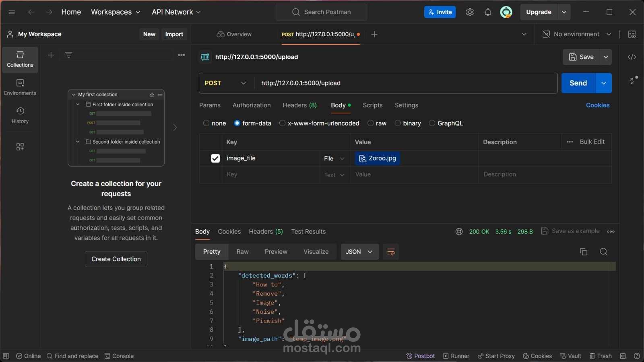Image resolution: width=644 pixels, height=362 pixels.
Task: Select the GraphQL body type
Action: pos(432,123)
